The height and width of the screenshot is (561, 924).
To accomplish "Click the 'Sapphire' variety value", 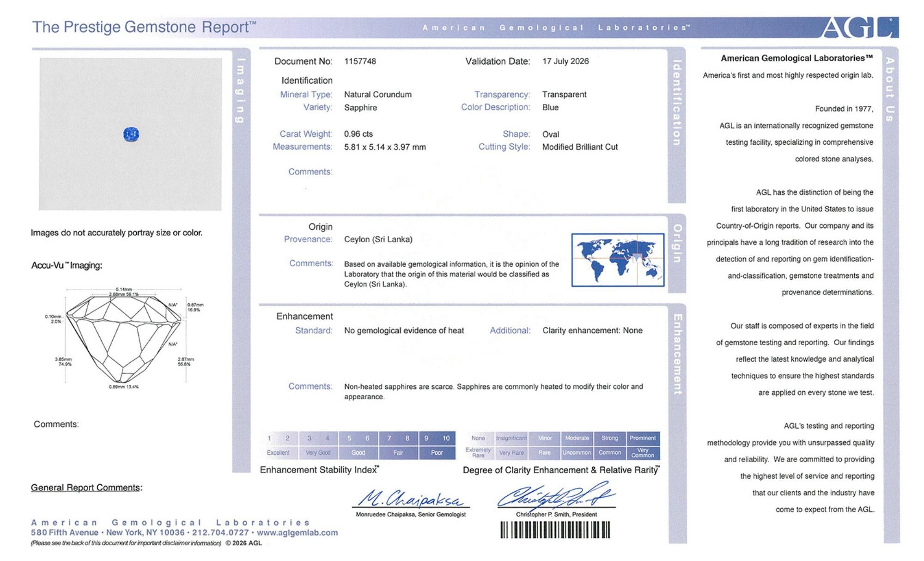I will tap(360, 108).
